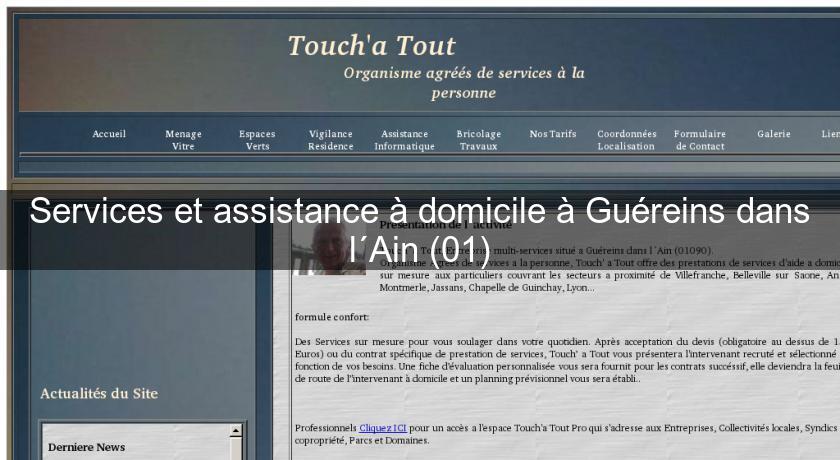Click the owner portrait photo
Viewport: 840px width, 460px height.
coord(329,248)
